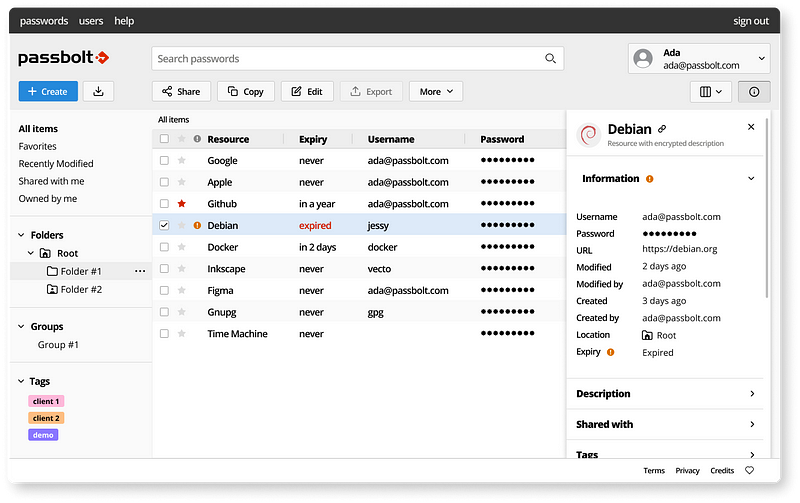The width and height of the screenshot is (800, 503).
Task: Click the orange alert beside Expiry label
Action: click(610, 352)
